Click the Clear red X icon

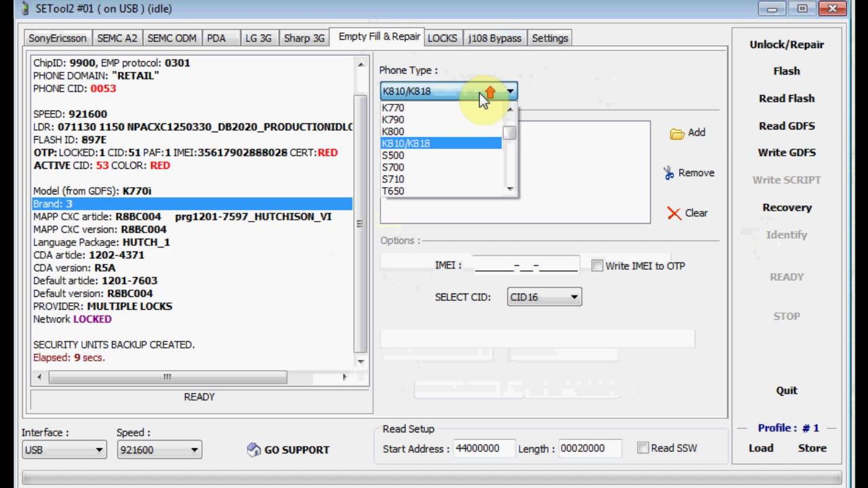pyautogui.click(x=674, y=213)
